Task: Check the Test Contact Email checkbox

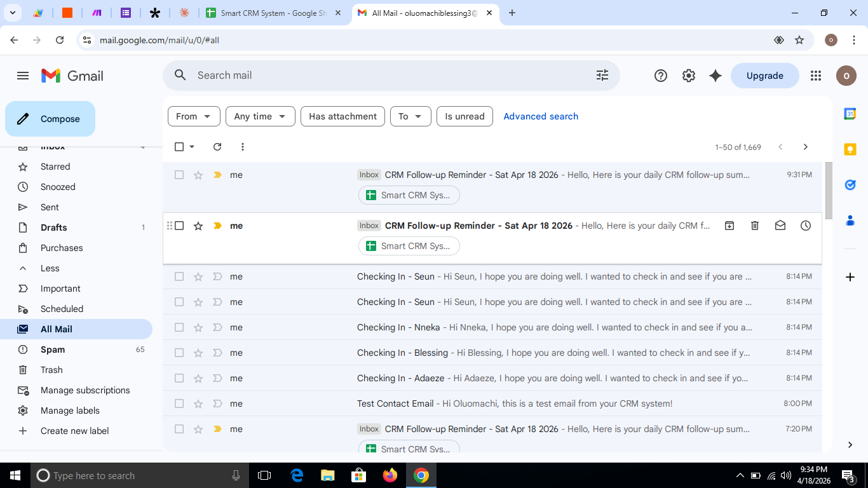Action: pos(179,403)
